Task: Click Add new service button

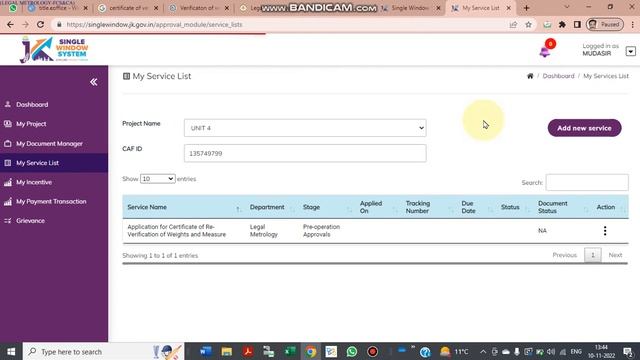Action: [x=584, y=128]
